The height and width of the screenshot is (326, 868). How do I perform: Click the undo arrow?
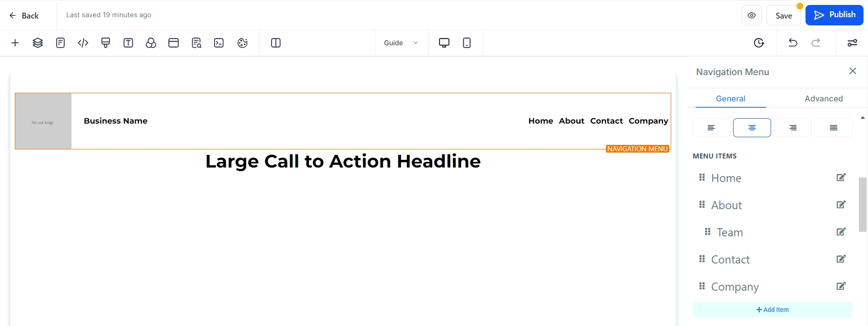[x=792, y=43]
